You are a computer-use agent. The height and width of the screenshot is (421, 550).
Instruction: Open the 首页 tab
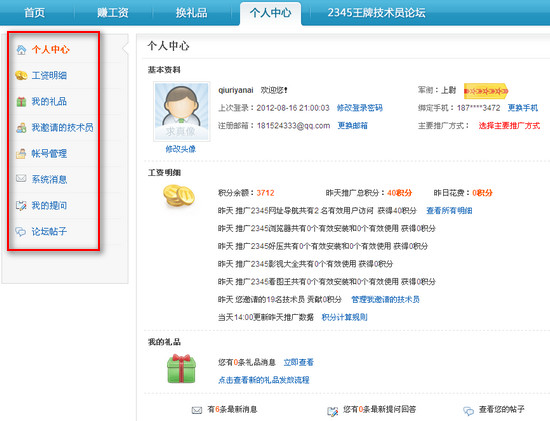click(34, 13)
